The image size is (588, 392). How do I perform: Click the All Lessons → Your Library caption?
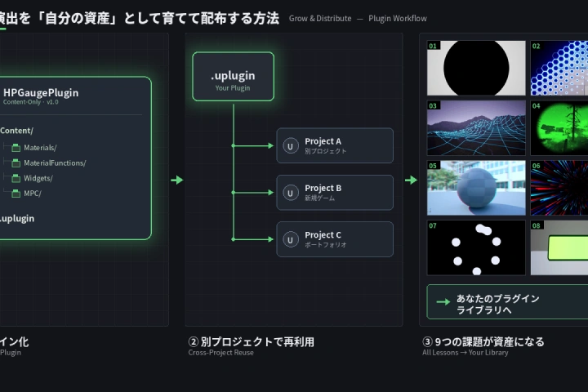click(465, 353)
